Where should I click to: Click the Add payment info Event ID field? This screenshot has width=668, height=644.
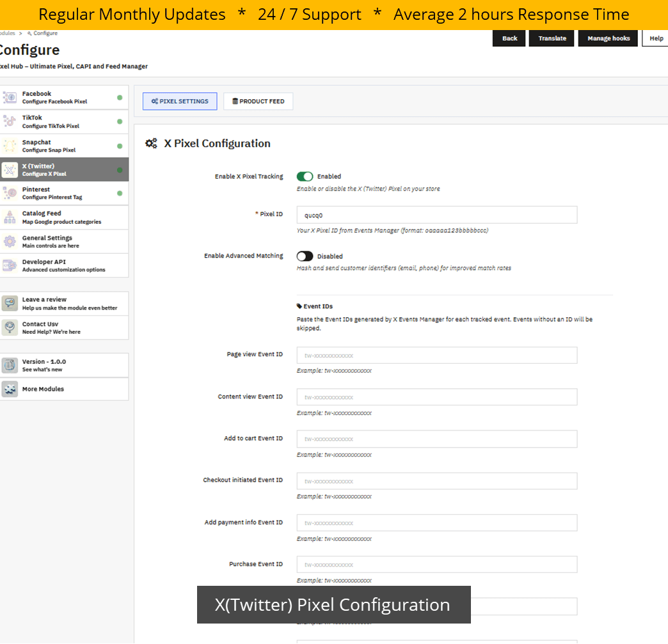tap(436, 522)
